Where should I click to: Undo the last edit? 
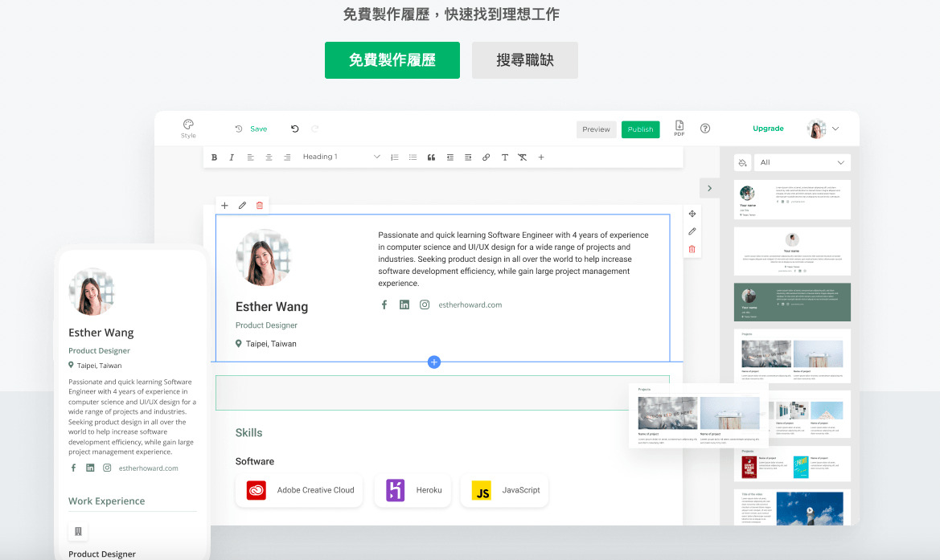[x=295, y=129]
